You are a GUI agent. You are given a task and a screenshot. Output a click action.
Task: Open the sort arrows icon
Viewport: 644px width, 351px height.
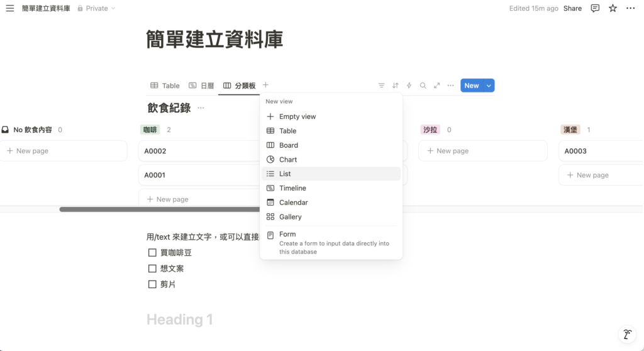click(396, 86)
